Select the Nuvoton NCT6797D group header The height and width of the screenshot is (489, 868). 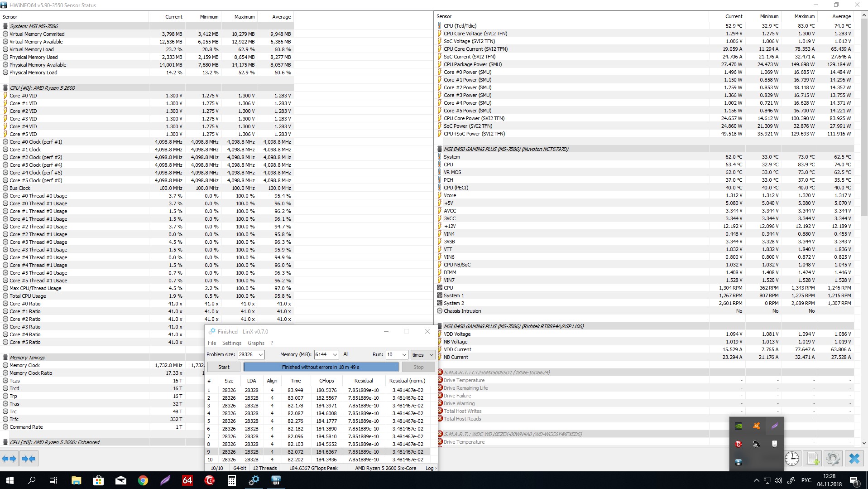coord(645,149)
